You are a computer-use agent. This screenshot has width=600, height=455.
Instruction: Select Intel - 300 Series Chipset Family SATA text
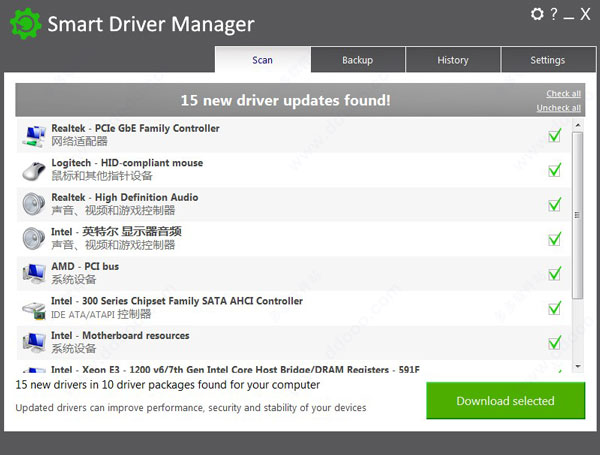tap(177, 301)
